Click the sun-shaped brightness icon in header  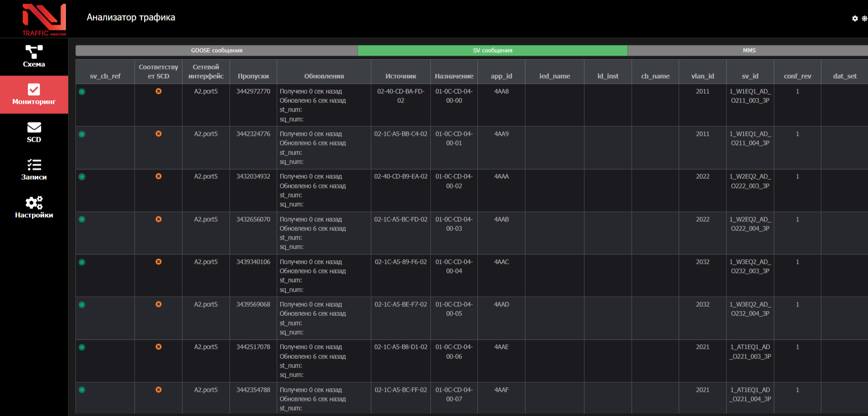pyautogui.click(x=864, y=18)
